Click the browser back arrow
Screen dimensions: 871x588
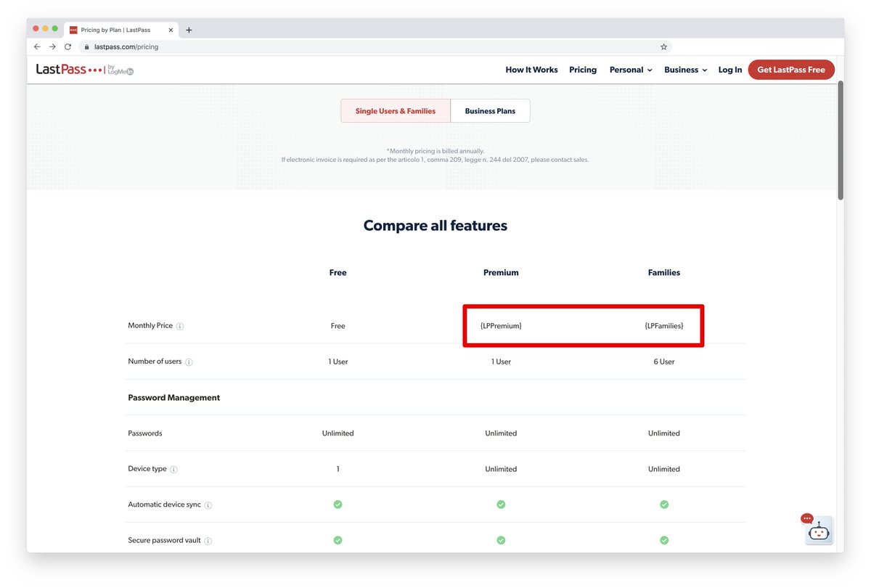click(x=37, y=46)
